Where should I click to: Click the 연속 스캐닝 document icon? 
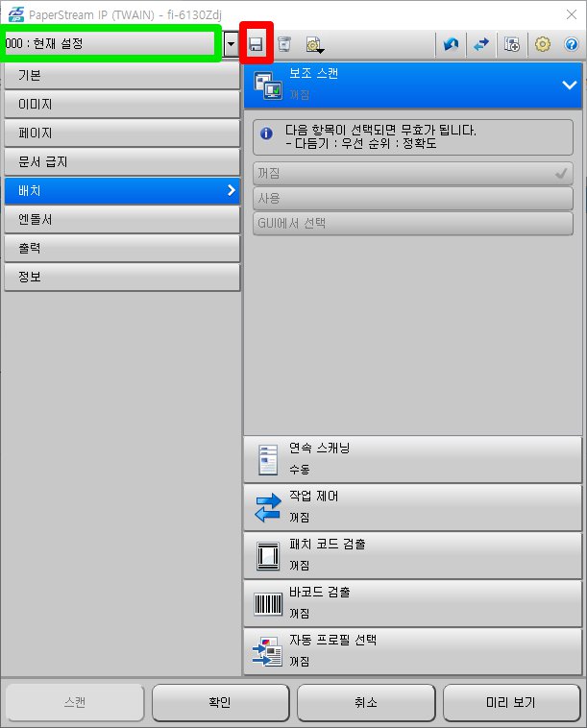coord(268,459)
